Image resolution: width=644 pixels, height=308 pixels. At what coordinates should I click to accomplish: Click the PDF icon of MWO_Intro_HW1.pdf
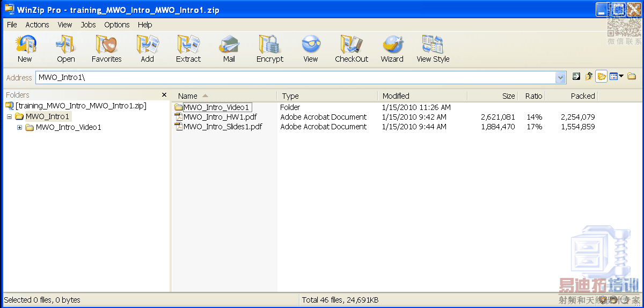click(179, 117)
